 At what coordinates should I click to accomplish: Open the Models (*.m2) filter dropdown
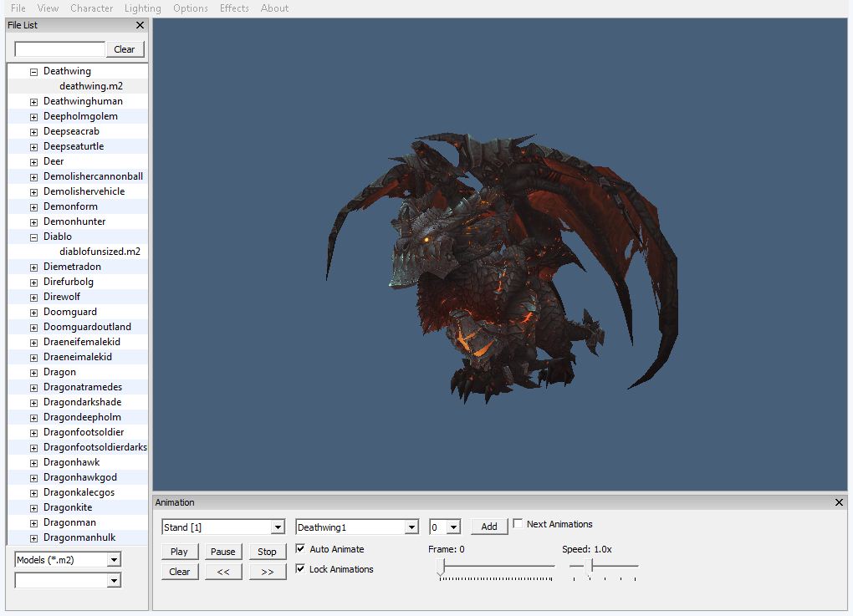click(114, 560)
